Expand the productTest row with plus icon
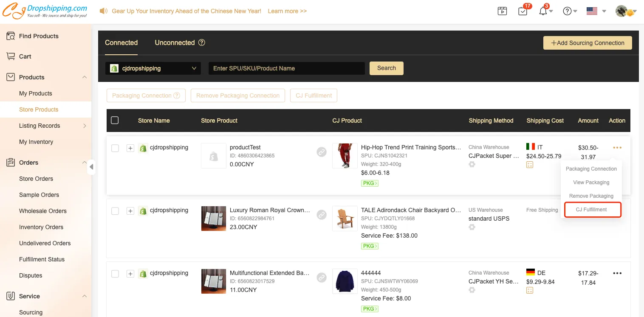The image size is (644, 317). coord(130,148)
